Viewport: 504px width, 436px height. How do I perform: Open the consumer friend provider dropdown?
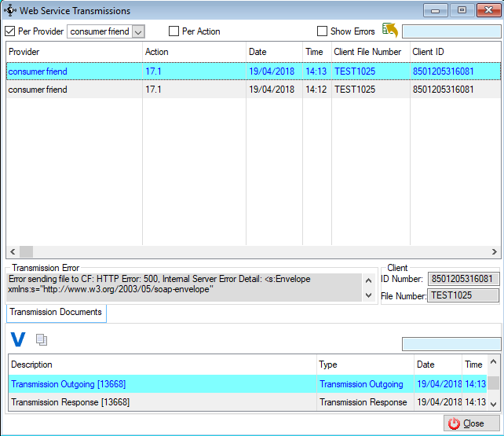tap(138, 31)
